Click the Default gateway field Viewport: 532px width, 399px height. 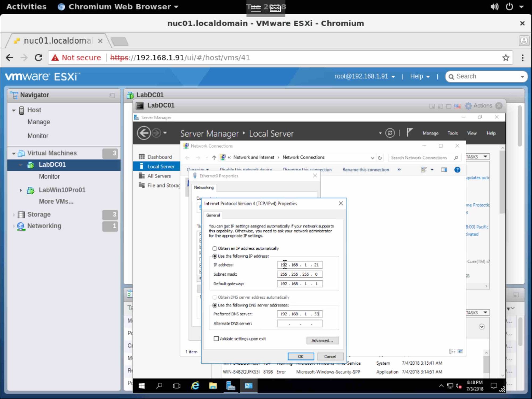coord(300,284)
